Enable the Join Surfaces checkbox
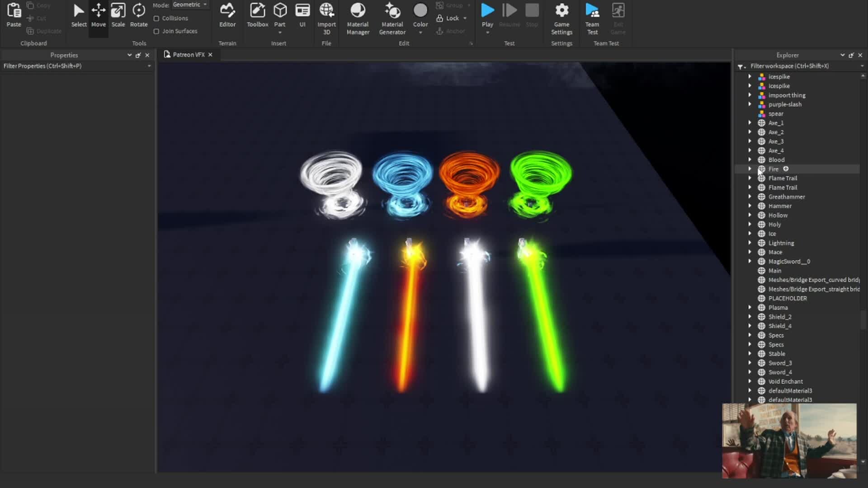 click(156, 31)
